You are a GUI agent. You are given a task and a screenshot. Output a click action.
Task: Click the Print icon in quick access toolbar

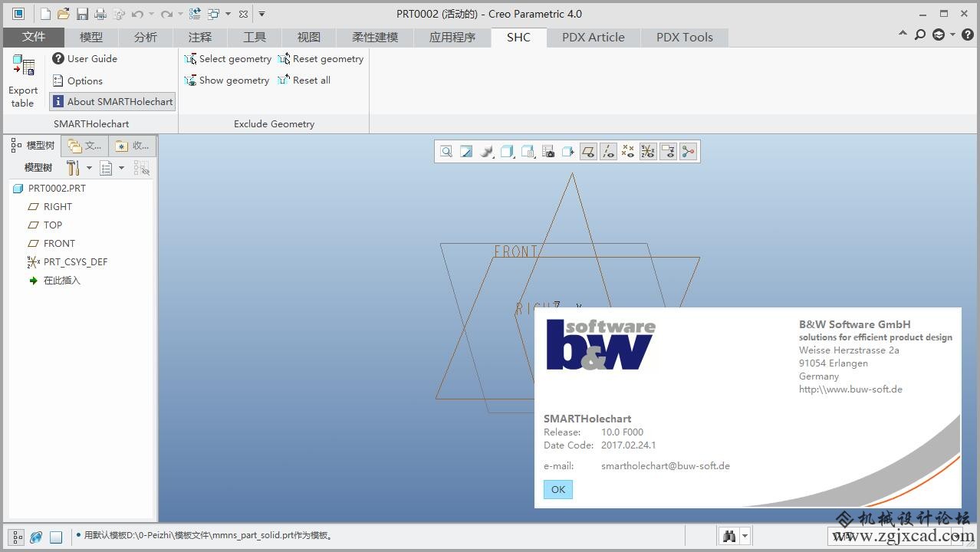click(x=100, y=14)
